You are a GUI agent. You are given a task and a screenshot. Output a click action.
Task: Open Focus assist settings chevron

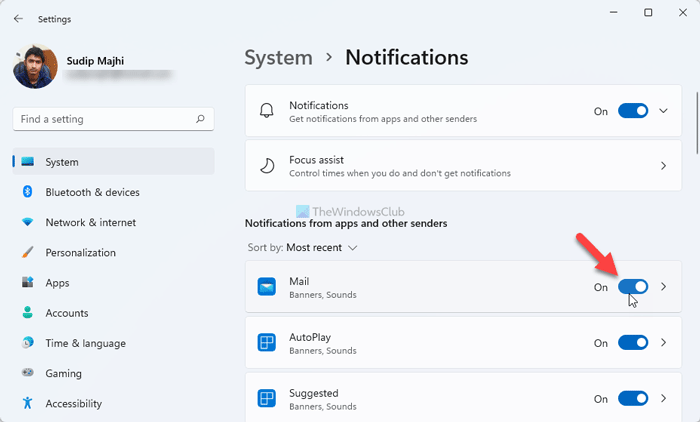pos(663,165)
